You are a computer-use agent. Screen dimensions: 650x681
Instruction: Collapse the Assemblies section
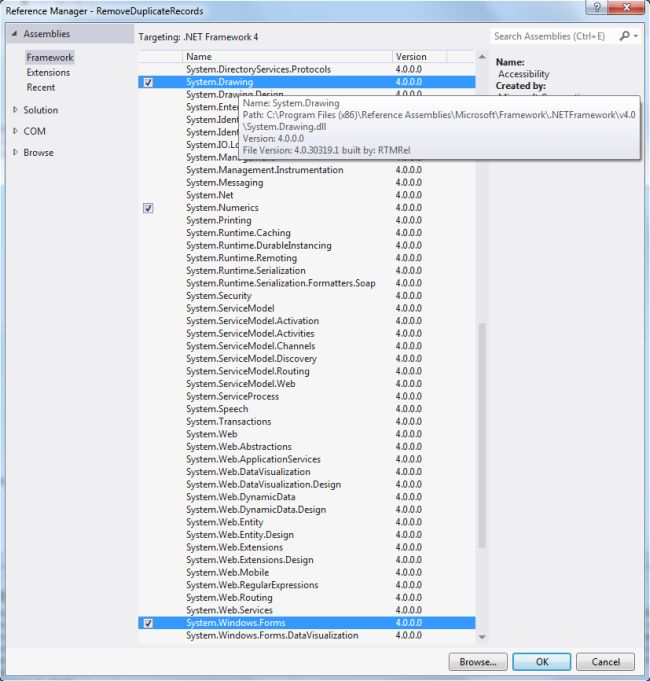click(x=14, y=33)
